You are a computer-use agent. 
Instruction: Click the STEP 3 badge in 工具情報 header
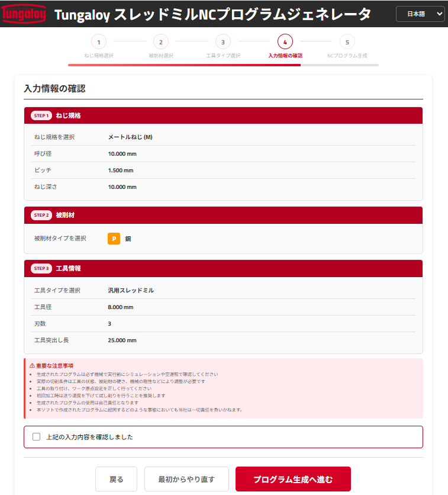pos(41,268)
